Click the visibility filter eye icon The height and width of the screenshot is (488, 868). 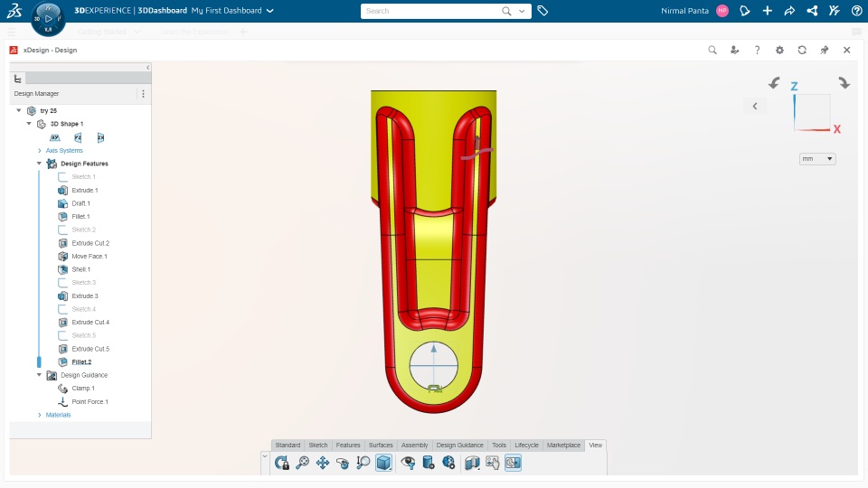(x=408, y=463)
